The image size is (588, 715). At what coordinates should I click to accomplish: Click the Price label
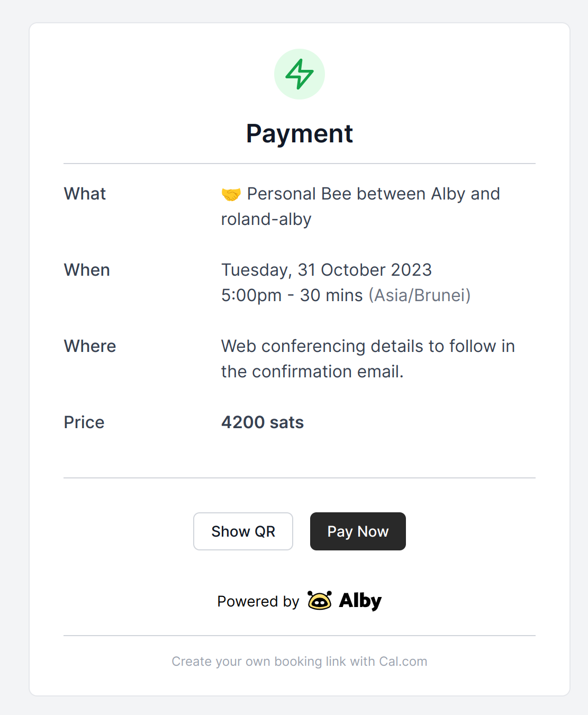point(84,422)
